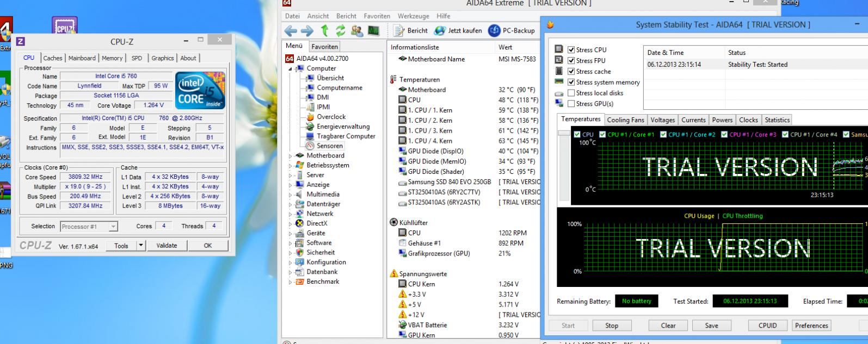Open the CPU-Z Processor #1 selection dropdown
The image size is (868, 344).
(113, 227)
